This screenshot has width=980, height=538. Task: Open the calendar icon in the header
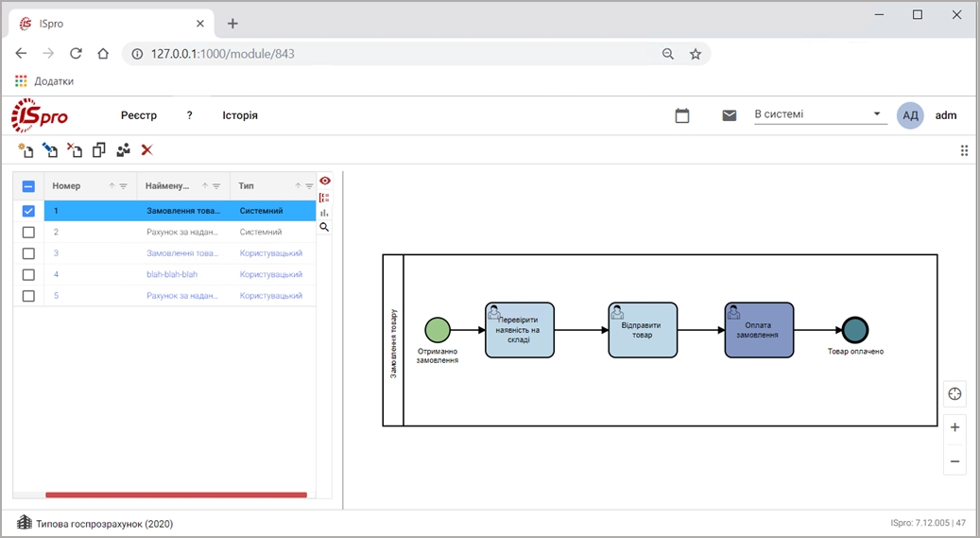click(x=682, y=115)
